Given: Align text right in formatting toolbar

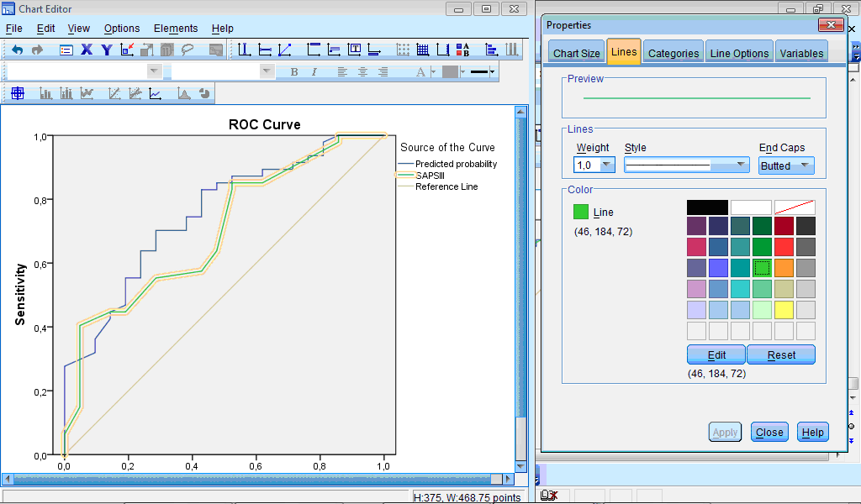Looking at the screenshot, I should [x=383, y=72].
